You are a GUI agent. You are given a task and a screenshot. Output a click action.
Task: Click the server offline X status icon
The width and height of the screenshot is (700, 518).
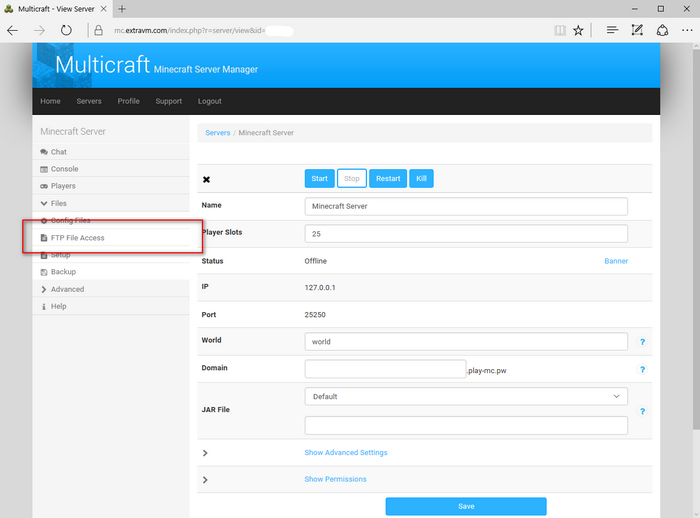[x=206, y=180]
